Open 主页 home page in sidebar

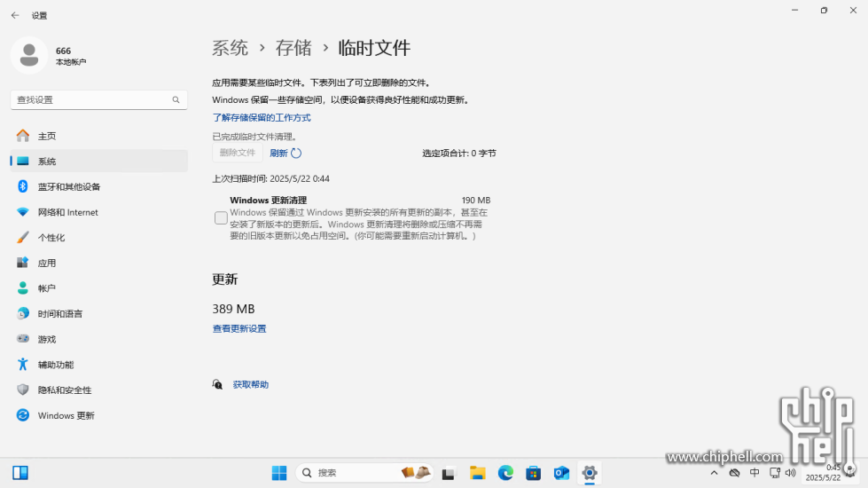pyautogui.click(x=99, y=136)
